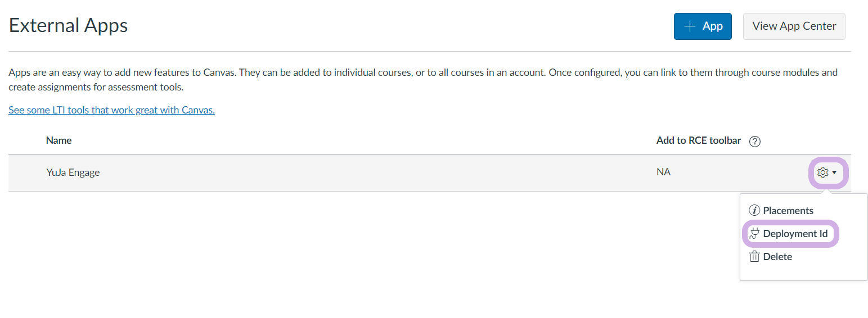Click the Add to RCE toolbar header

pyautogui.click(x=698, y=140)
